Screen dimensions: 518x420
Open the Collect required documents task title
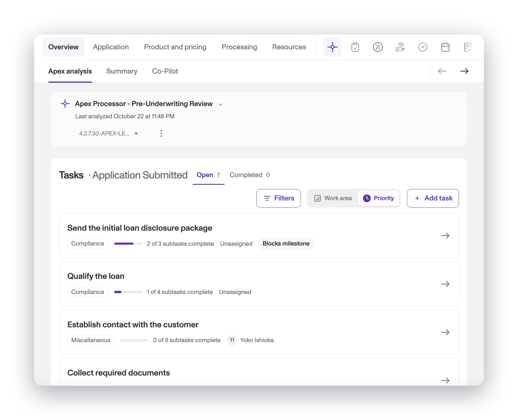point(119,373)
